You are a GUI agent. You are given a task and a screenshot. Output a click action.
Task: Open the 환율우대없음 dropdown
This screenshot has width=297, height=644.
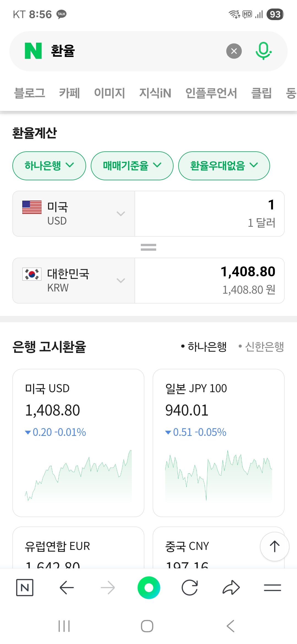tap(224, 166)
